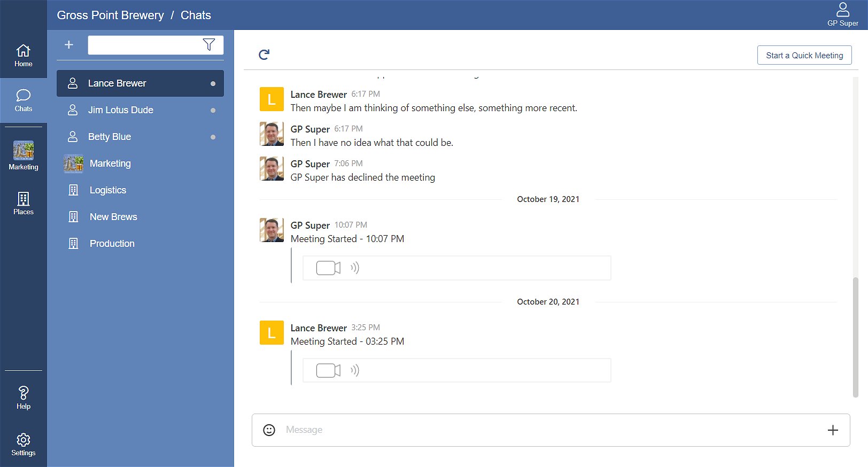This screenshot has height=467, width=868.
Task: Click the chat vertical scrollbar
Action: pos(856,337)
